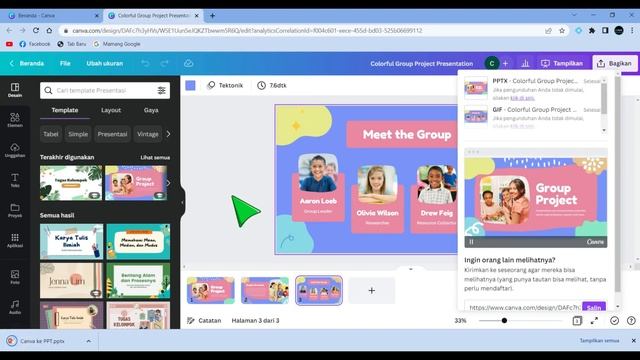
Task: Click the Tampilkan present button
Action: point(562,63)
